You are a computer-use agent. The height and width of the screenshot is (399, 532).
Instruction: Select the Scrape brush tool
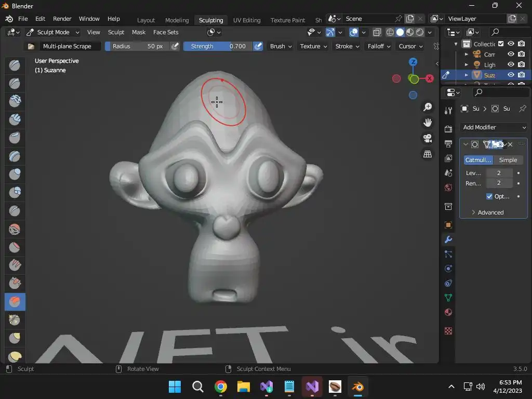tap(15, 283)
